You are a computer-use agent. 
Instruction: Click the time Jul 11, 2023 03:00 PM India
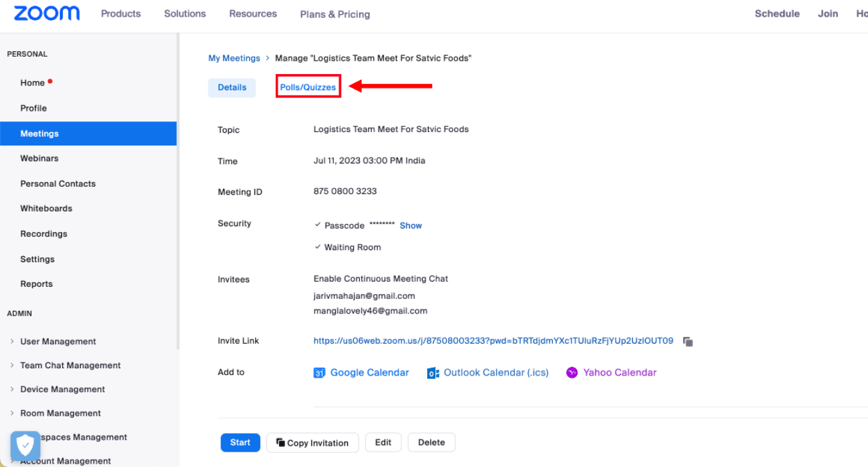coord(369,161)
